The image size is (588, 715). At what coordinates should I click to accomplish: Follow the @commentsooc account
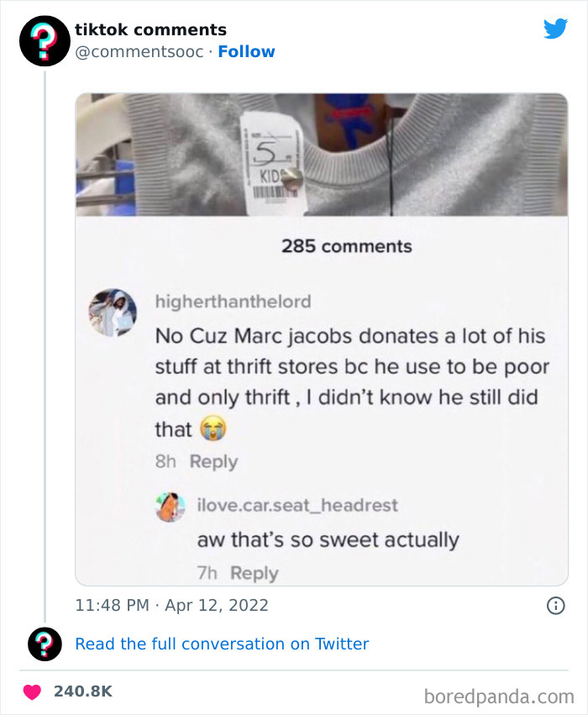(x=247, y=51)
